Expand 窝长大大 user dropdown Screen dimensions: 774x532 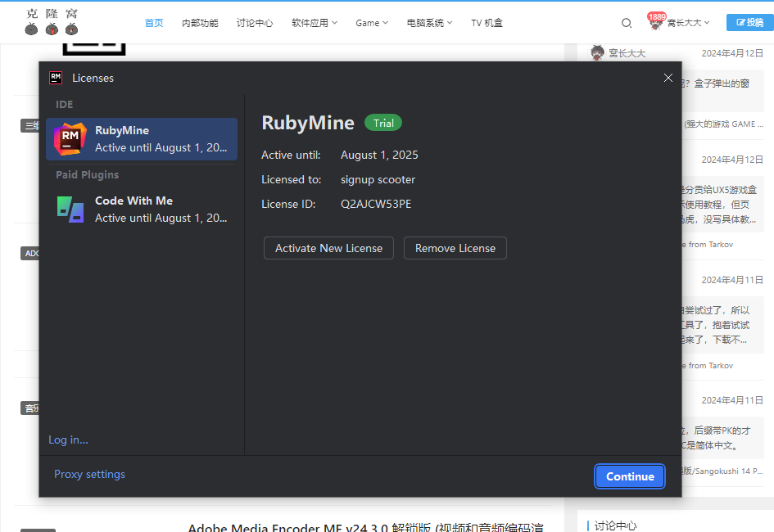coord(689,23)
